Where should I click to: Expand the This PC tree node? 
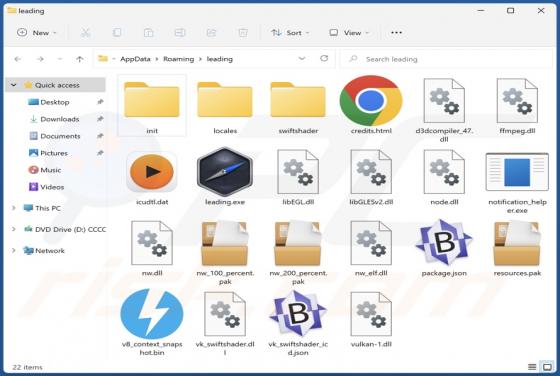click(x=14, y=208)
